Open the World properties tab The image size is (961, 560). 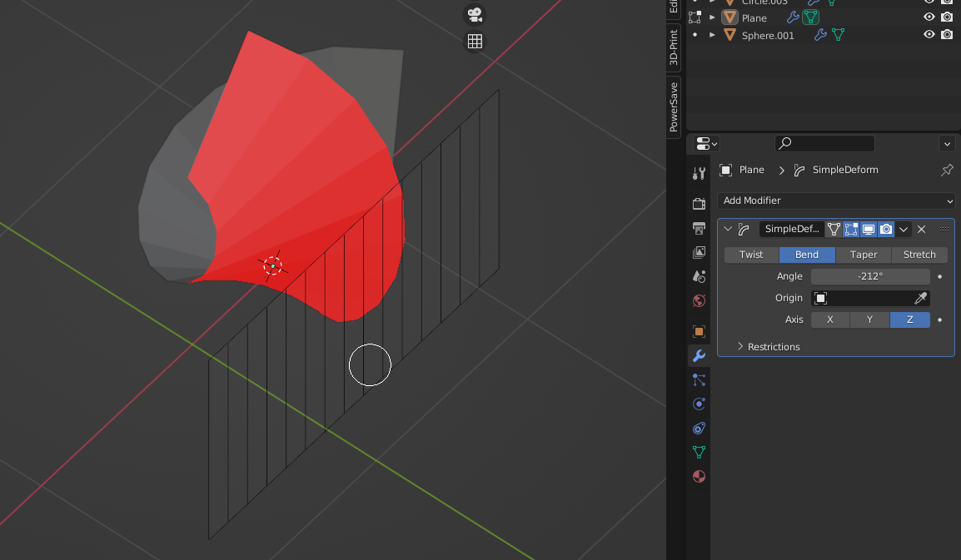(x=699, y=300)
